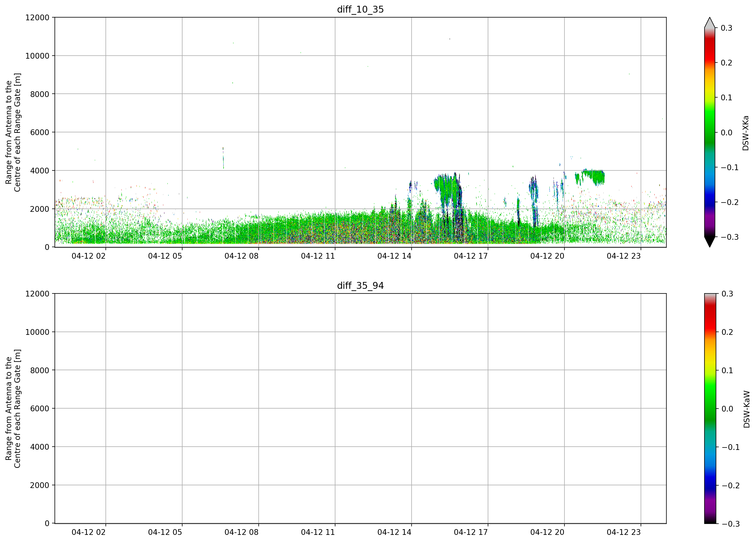The height and width of the screenshot is (542, 756).
Task: Click the DSW-KaW colorbar label
Action: [x=746, y=409]
